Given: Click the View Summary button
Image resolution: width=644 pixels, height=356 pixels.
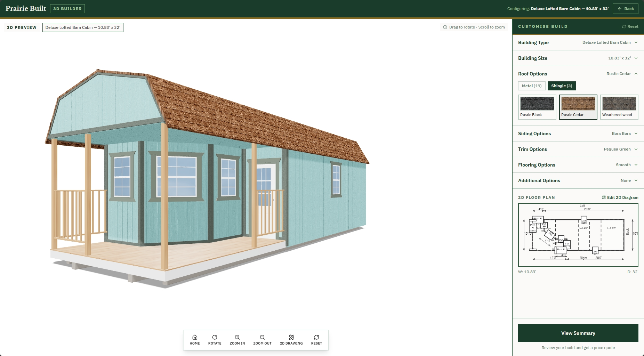Looking at the screenshot, I should click(578, 333).
